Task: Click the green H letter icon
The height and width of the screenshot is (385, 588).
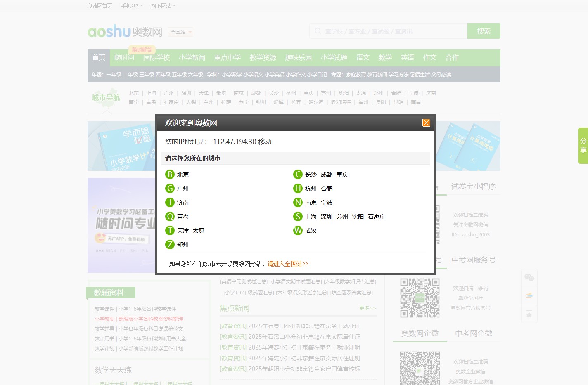Action: (298, 189)
